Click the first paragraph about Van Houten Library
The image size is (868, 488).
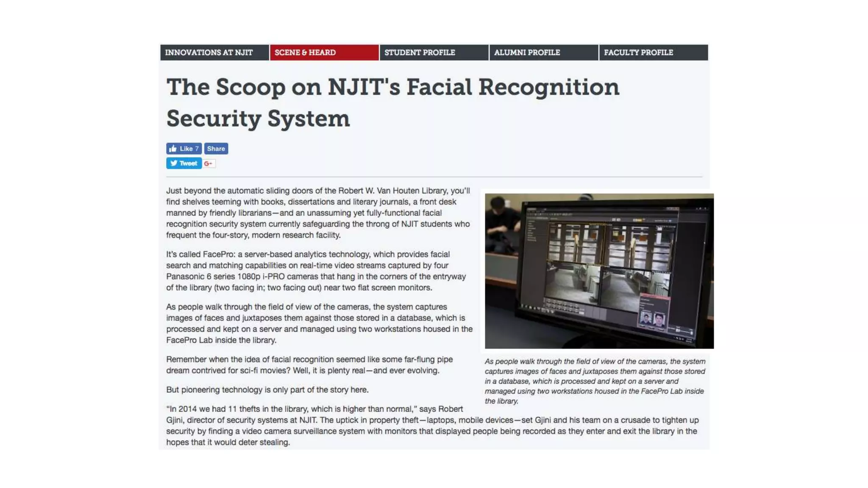(318, 213)
